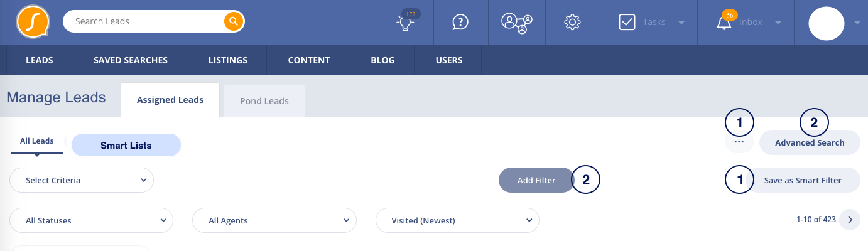Open the Listings menu item

click(x=228, y=61)
